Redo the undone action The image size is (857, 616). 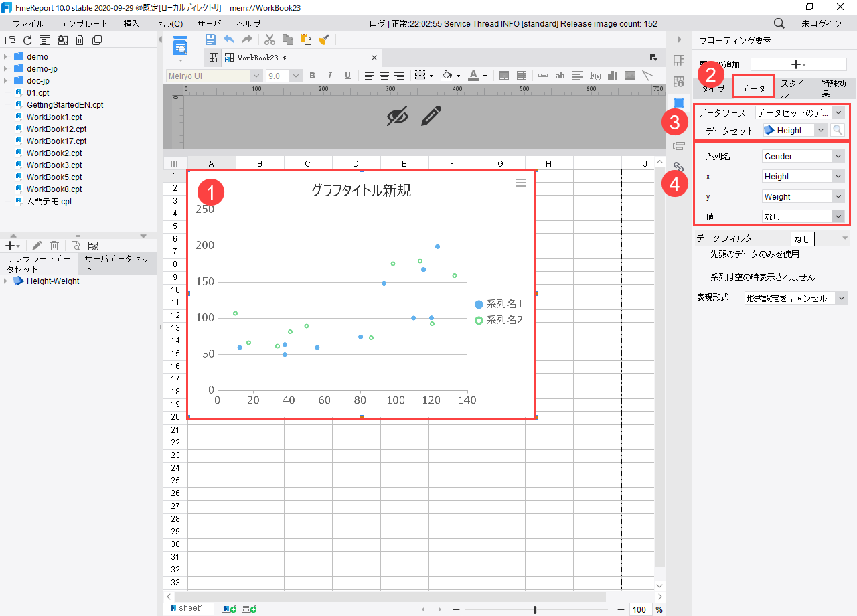[x=247, y=40]
